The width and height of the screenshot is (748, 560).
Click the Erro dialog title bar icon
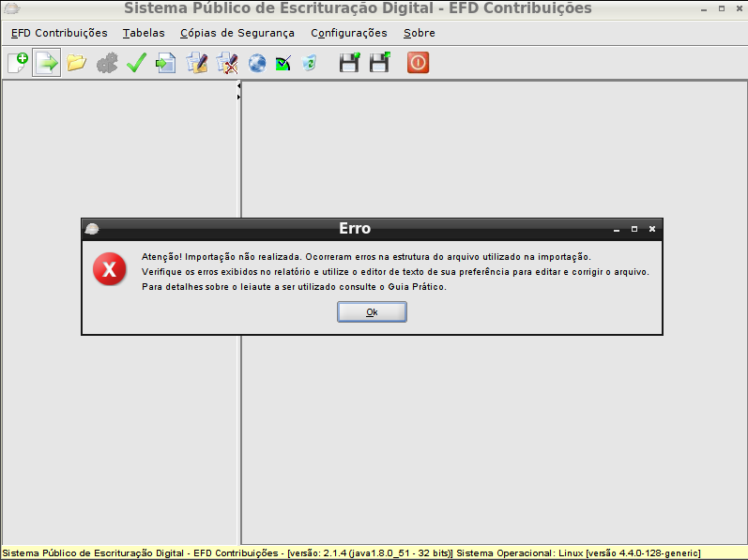point(92,229)
